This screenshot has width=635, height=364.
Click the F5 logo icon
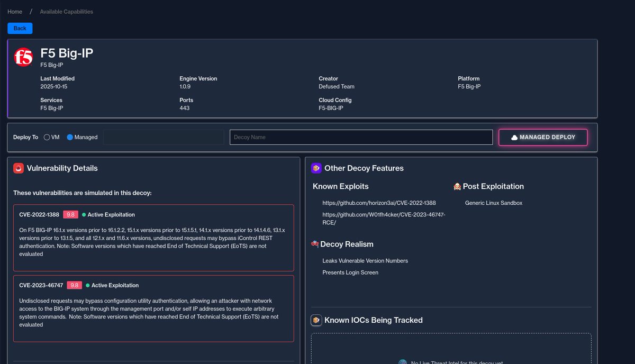coord(24,58)
